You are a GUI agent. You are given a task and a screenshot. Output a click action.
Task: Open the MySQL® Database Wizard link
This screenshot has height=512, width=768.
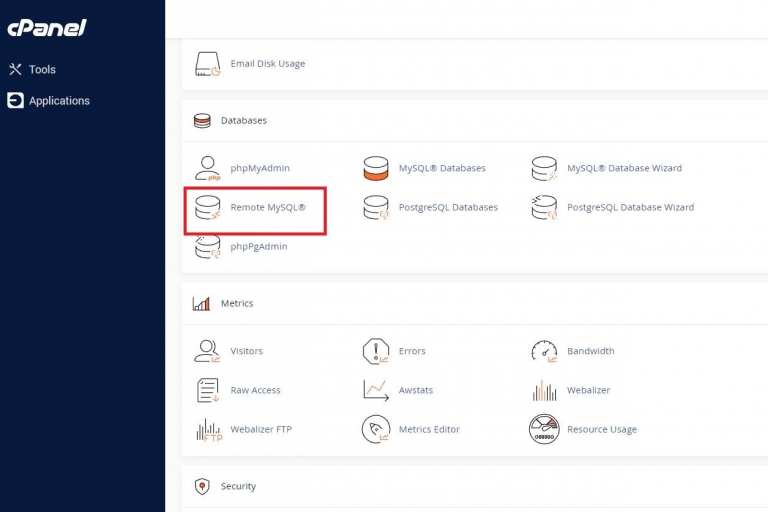[624, 168]
